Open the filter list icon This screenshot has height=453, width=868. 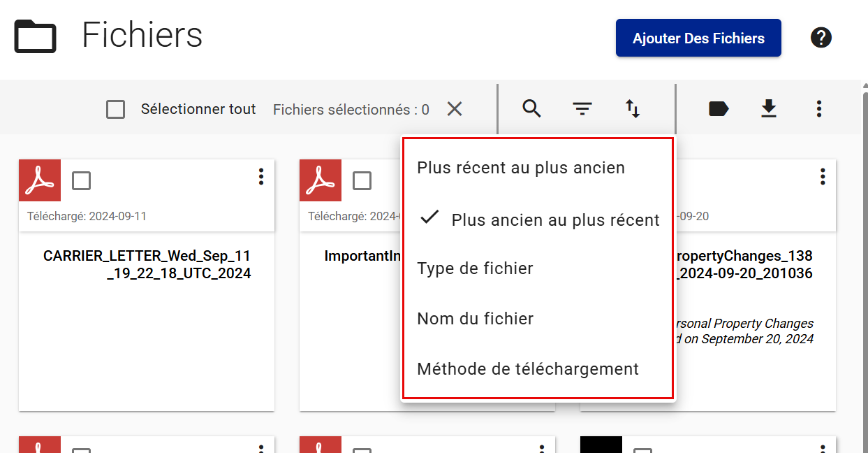582,109
